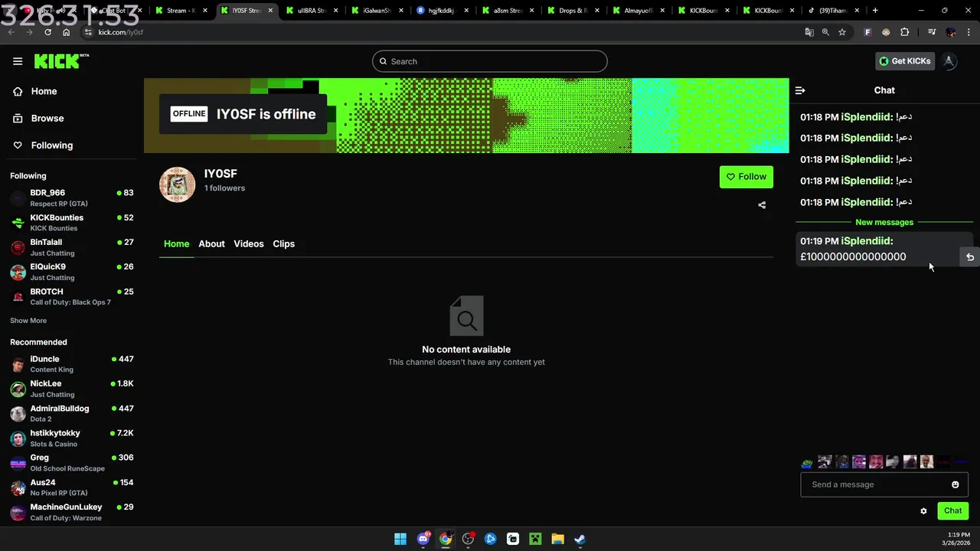980x551 pixels.
Task: Switch to the Videos tab
Action: pyautogui.click(x=249, y=244)
